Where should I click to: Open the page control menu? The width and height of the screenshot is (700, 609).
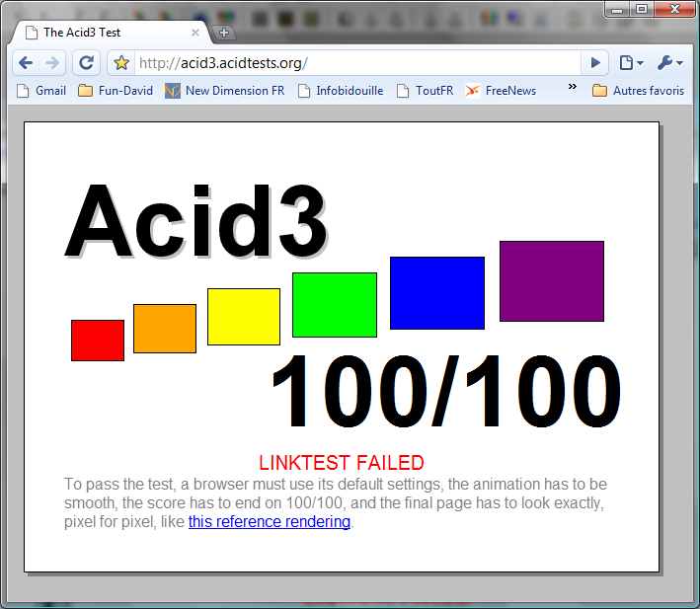coord(630,63)
